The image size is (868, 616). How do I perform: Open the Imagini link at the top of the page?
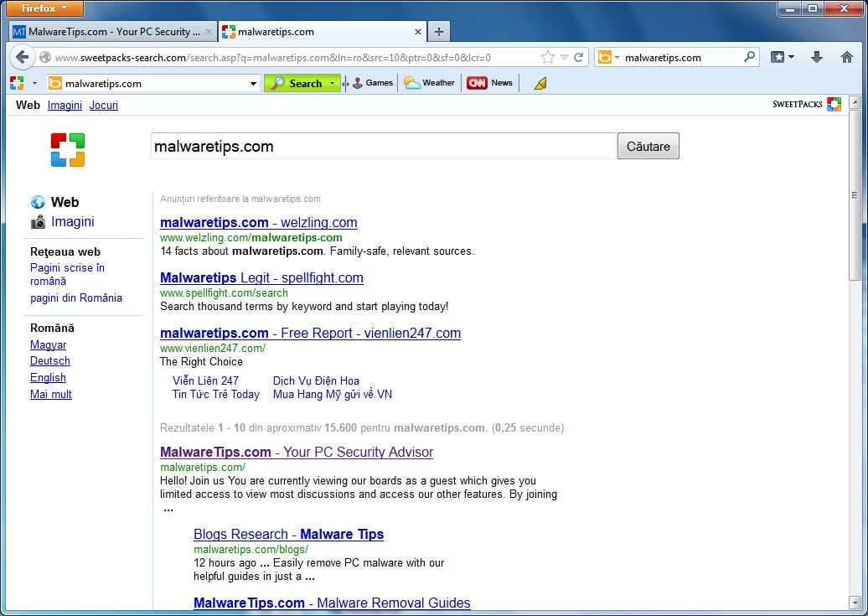tap(65, 105)
